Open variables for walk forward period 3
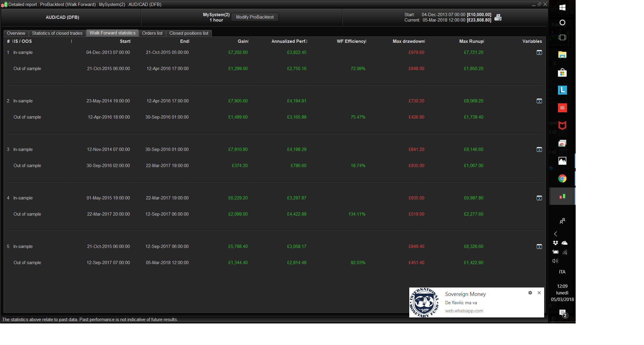 tap(539, 150)
